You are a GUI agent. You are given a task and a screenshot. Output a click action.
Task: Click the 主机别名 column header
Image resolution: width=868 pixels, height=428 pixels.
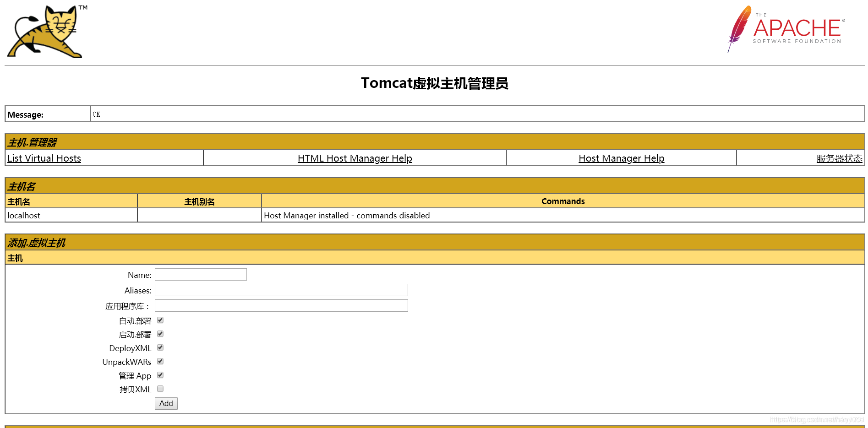pyautogui.click(x=199, y=201)
